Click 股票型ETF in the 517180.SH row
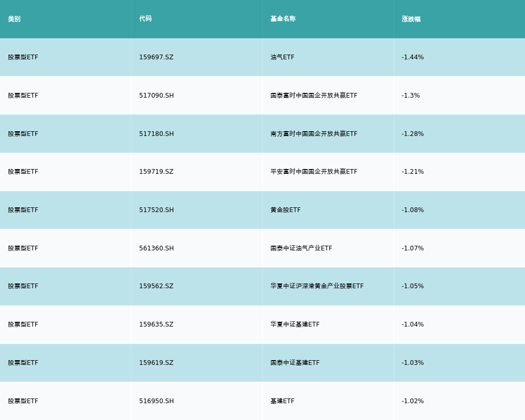This screenshot has width=525, height=420. (x=23, y=134)
